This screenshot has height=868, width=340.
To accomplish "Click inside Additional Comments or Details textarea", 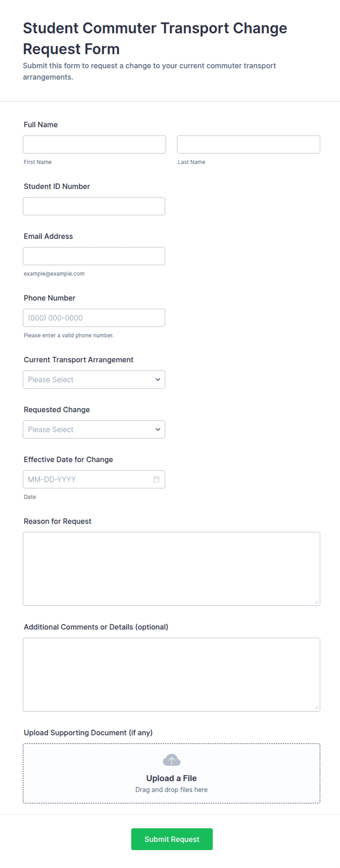I will coord(171,675).
